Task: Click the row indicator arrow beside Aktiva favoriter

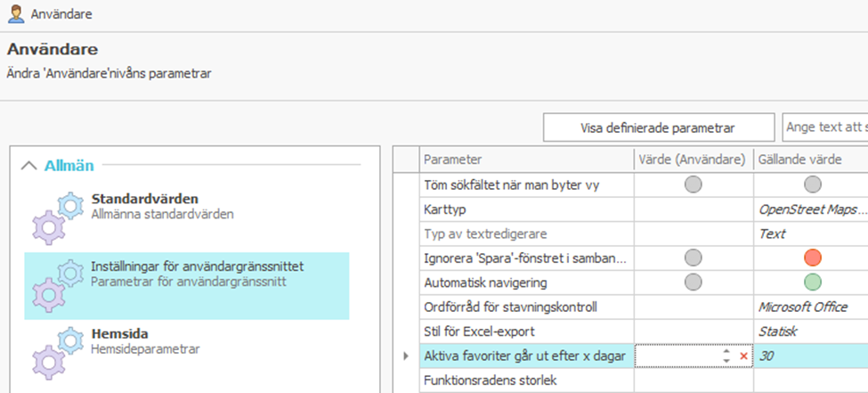Action: point(407,356)
